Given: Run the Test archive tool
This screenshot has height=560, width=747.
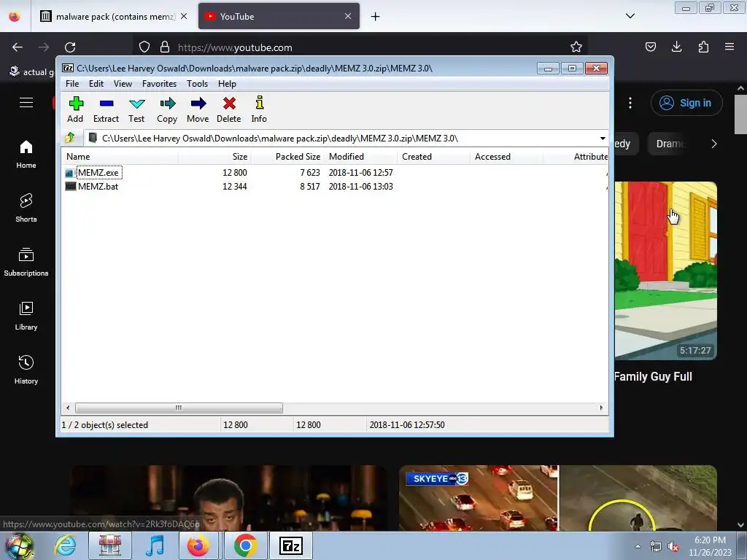Looking at the screenshot, I should 136,110.
